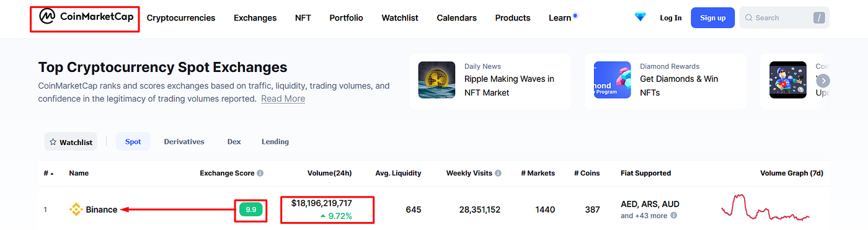Click the Daily News label
This screenshot has height=230, width=868.
point(482,66)
